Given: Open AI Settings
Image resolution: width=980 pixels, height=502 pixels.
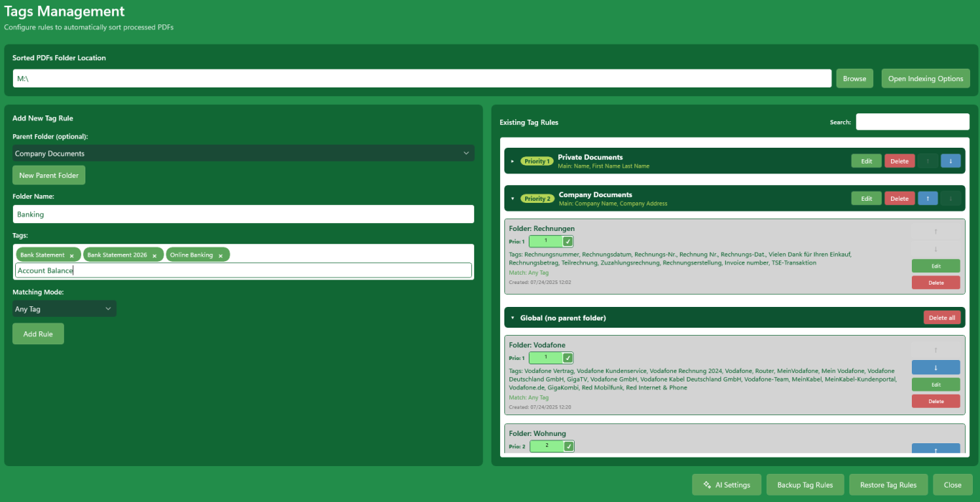Looking at the screenshot, I should click(x=725, y=485).
